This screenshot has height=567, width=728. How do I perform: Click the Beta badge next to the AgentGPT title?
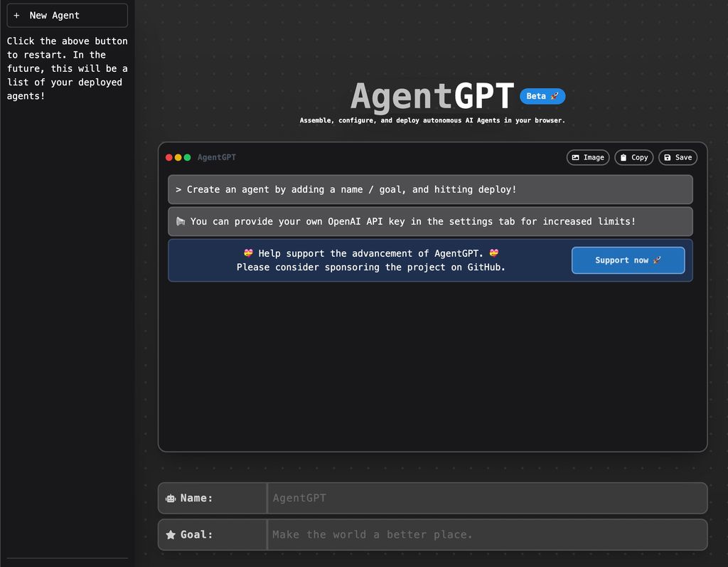(x=542, y=95)
